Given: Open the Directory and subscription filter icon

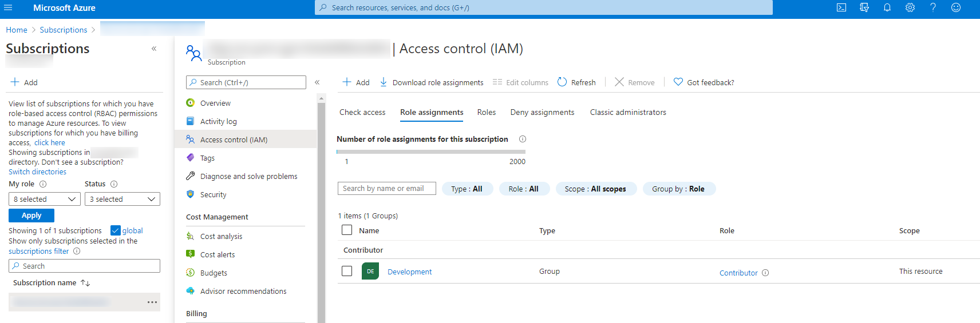Looking at the screenshot, I should coord(864,7).
